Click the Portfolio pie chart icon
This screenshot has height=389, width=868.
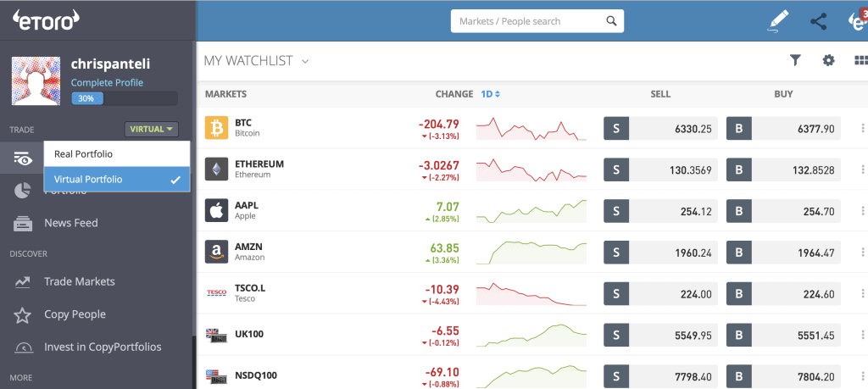pos(22,191)
